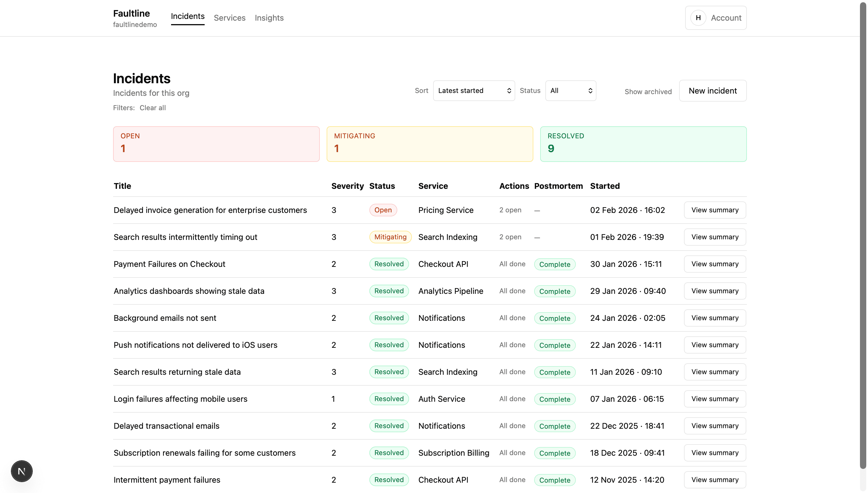This screenshot has height=493, width=868.
Task: Select the OPEN status card
Action: coord(216,143)
